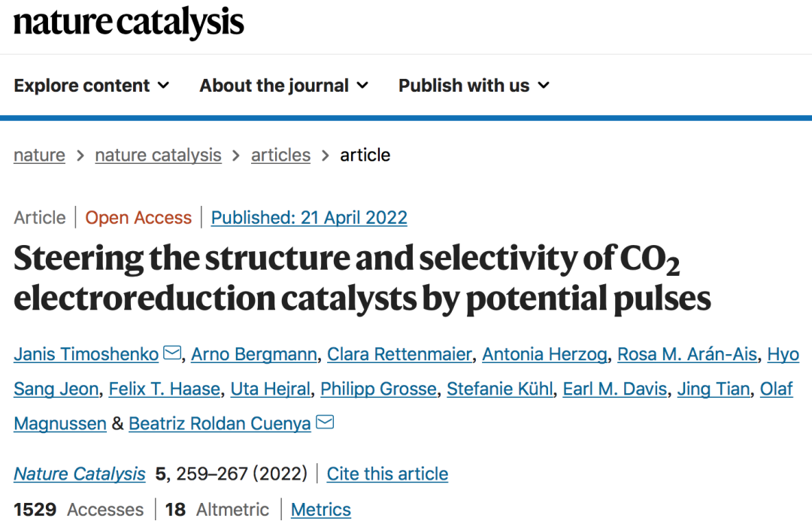The height and width of the screenshot is (527, 812).
Task: Open the About the journal dropdown
Action: pos(283,86)
